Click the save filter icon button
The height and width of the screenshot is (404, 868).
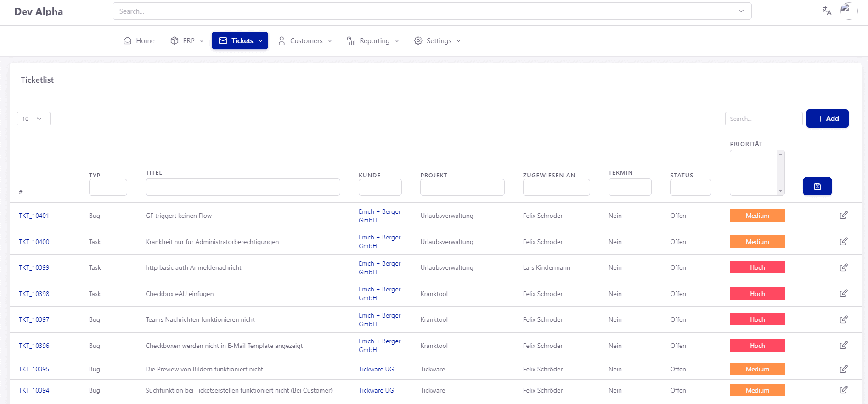coord(817,186)
